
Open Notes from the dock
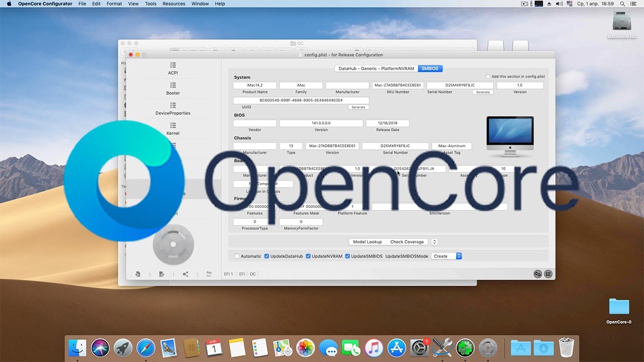click(236, 347)
